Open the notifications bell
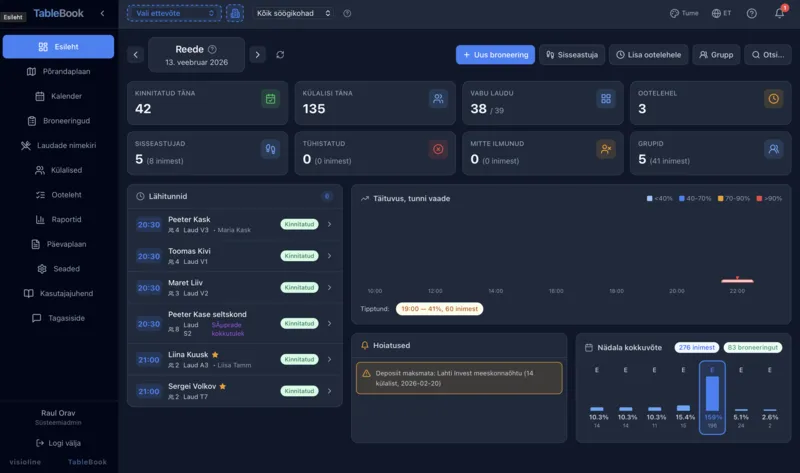 pyautogui.click(x=779, y=13)
